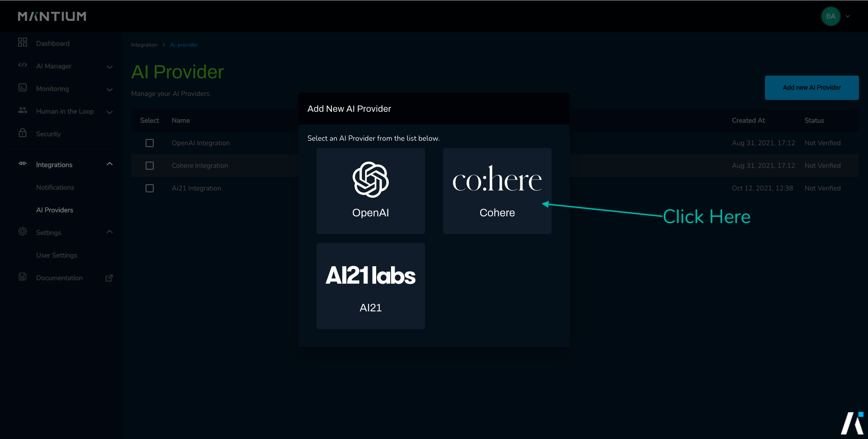Click the AI Manager sidebar label
Screen dimensions: 868x439
[x=54, y=66]
